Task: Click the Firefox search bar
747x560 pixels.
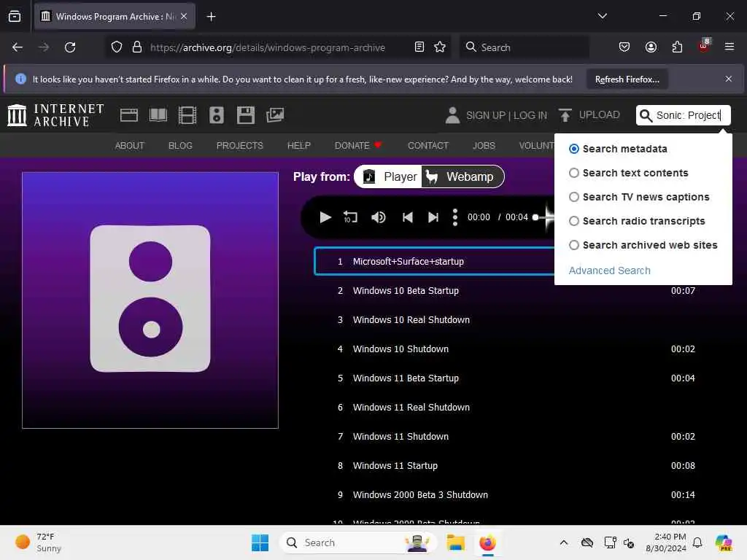Action: coord(524,47)
